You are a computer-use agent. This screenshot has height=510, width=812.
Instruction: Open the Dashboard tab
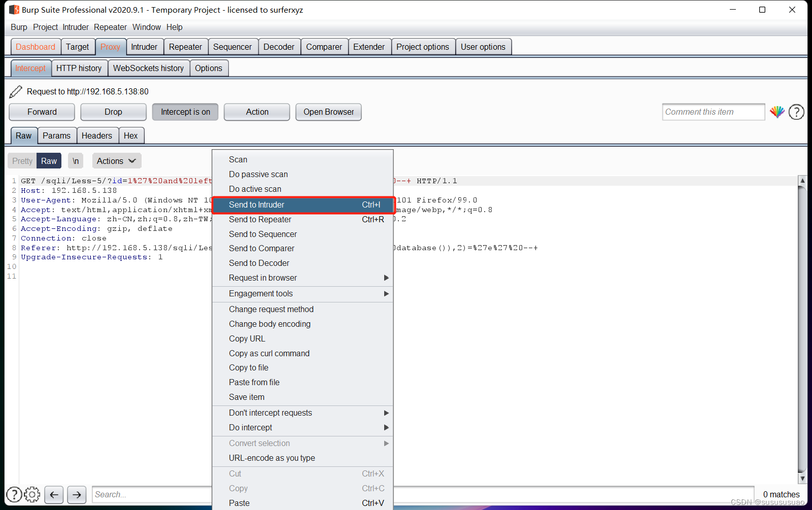(36, 47)
